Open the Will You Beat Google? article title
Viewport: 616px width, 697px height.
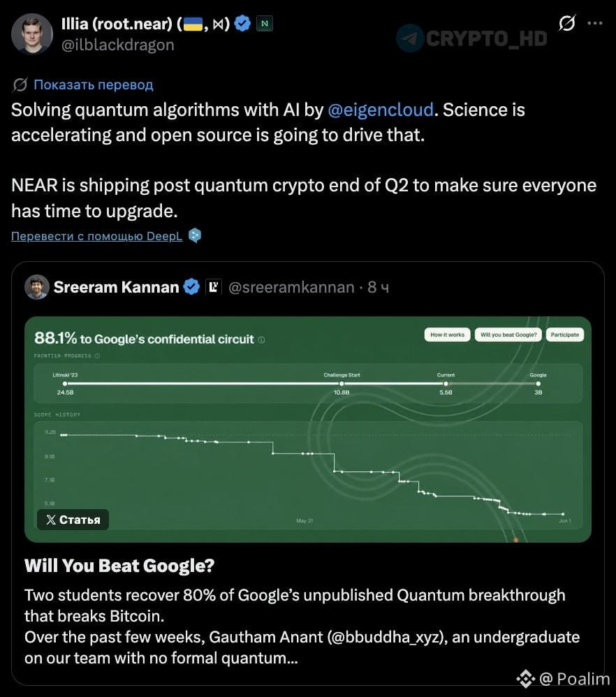pyautogui.click(x=119, y=566)
